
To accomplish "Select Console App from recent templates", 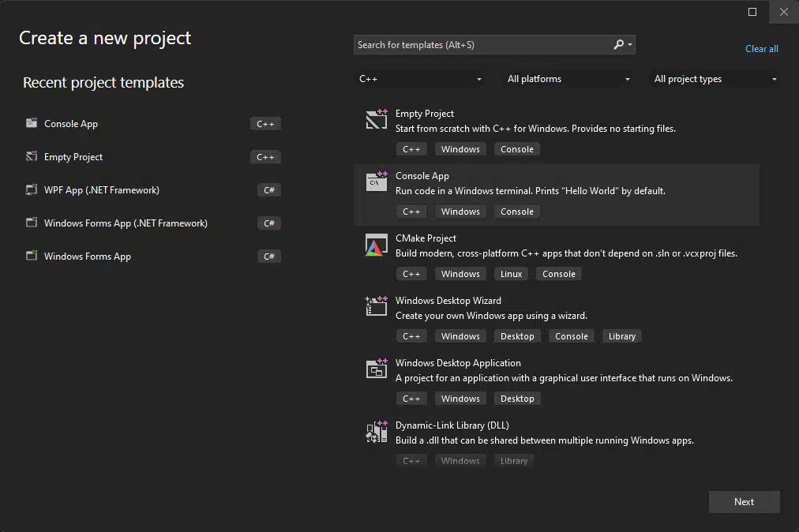I will coord(71,124).
